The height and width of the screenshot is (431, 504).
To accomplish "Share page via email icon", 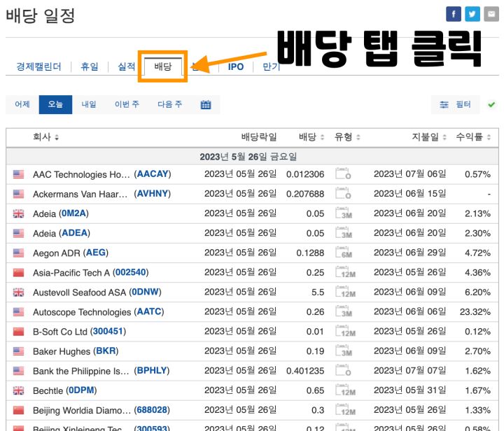I will pos(491,14).
